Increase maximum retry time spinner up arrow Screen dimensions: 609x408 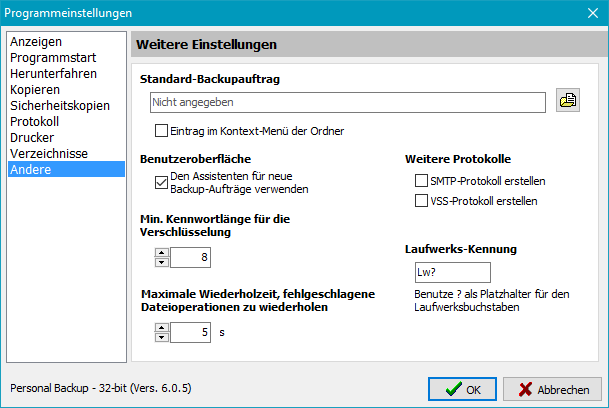(161, 327)
